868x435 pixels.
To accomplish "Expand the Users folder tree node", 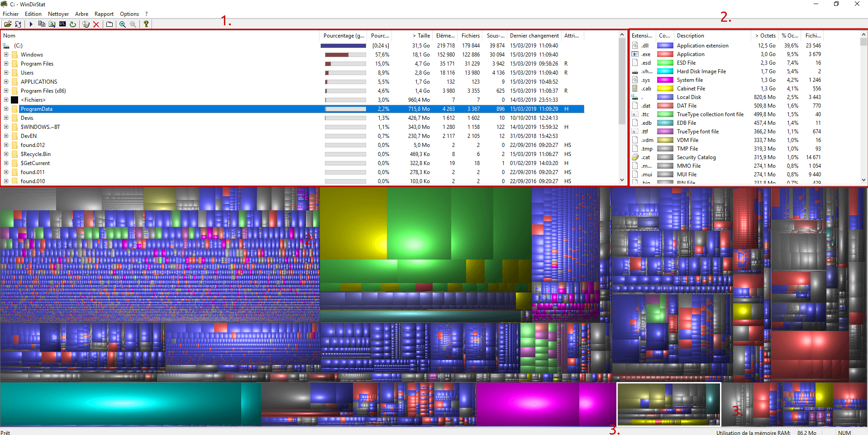I will 6,73.
